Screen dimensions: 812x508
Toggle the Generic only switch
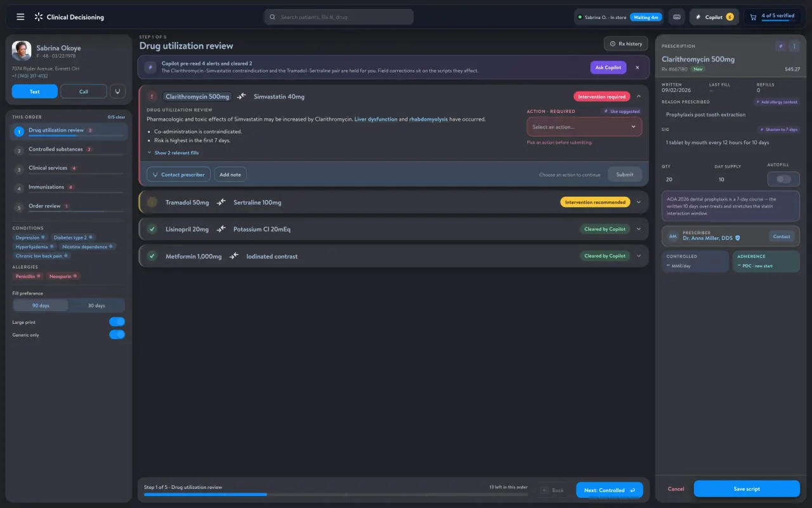(117, 335)
